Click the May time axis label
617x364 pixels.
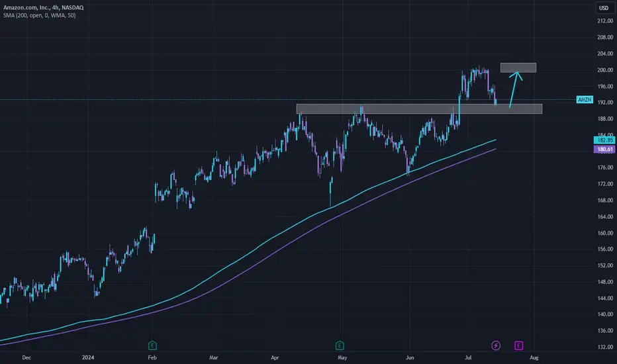342,357
